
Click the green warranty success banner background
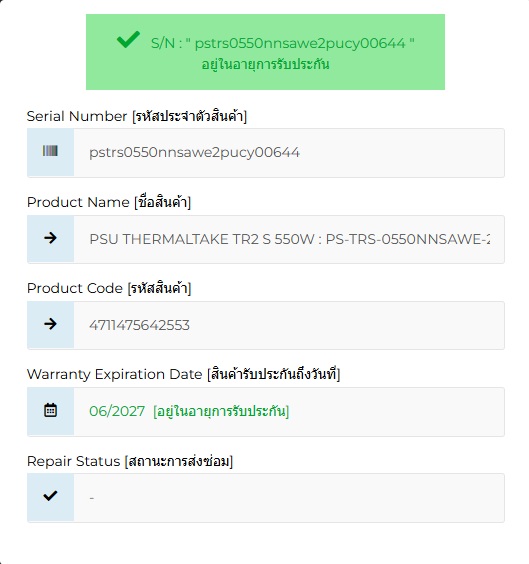pos(265,52)
